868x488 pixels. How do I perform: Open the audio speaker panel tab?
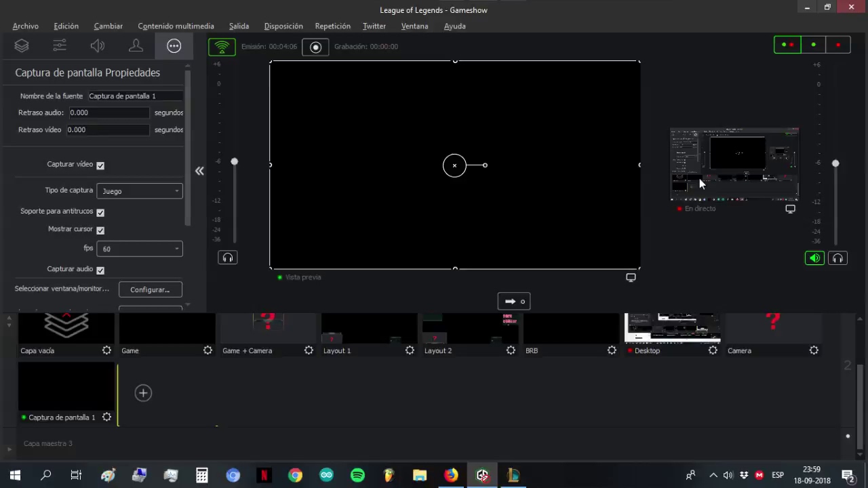[x=98, y=45]
